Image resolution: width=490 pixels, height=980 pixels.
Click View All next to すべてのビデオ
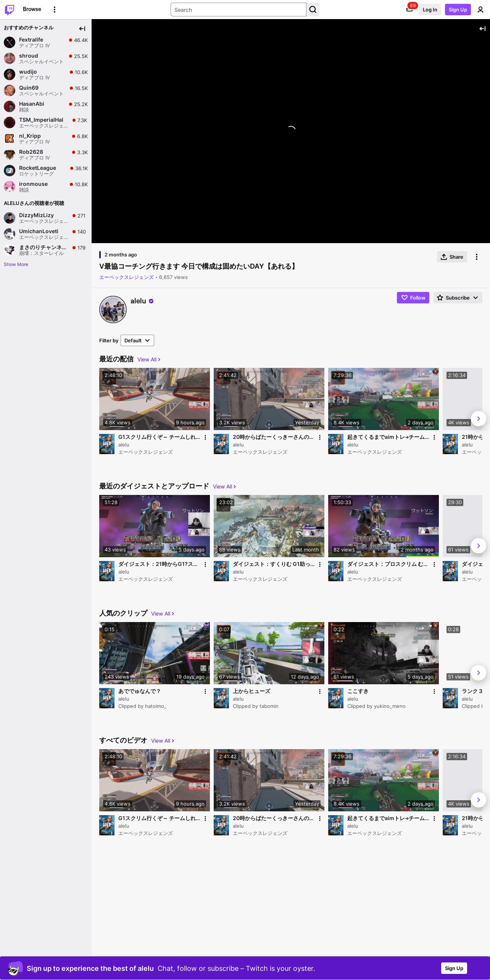click(163, 741)
